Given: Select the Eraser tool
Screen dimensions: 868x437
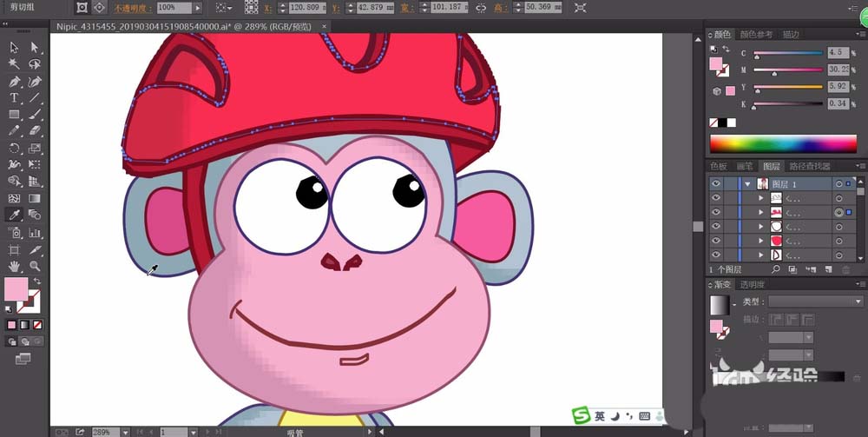Looking at the screenshot, I should (35, 130).
